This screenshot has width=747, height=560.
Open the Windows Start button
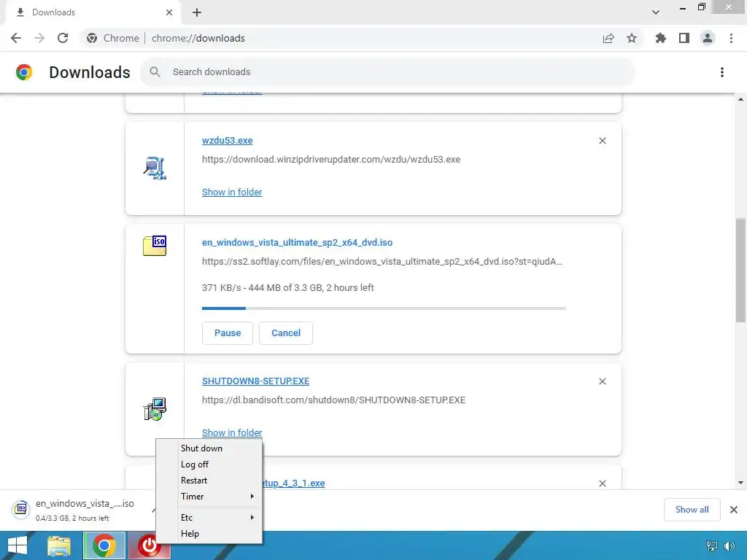click(18, 545)
